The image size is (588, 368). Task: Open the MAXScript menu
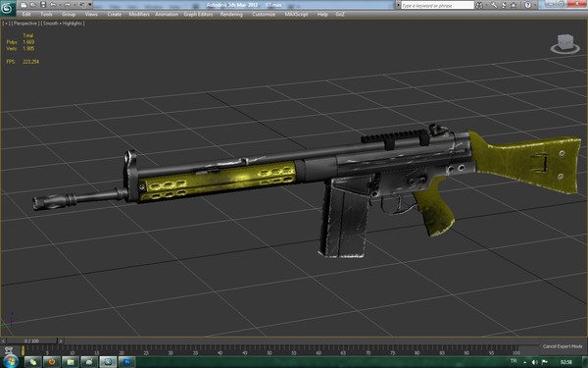click(x=296, y=15)
